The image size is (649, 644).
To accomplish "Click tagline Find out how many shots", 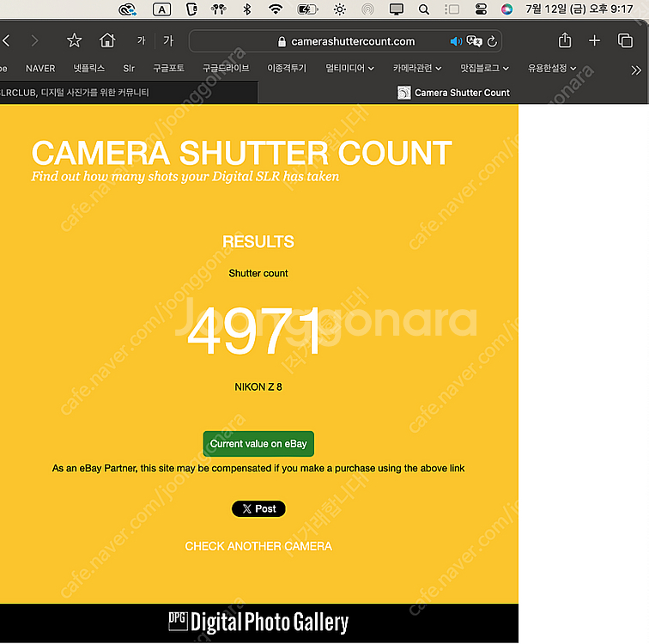I will point(185,177).
